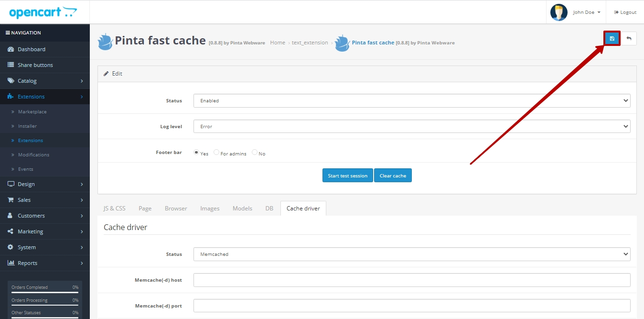Click the Orders Completed progress bar
644x319 pixels.
(x=45, y=292)
